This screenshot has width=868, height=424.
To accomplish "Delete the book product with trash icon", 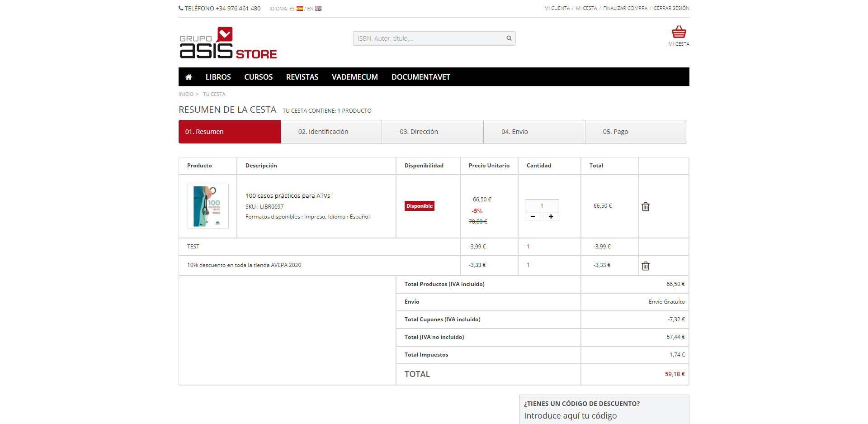I will pos(646,207).
